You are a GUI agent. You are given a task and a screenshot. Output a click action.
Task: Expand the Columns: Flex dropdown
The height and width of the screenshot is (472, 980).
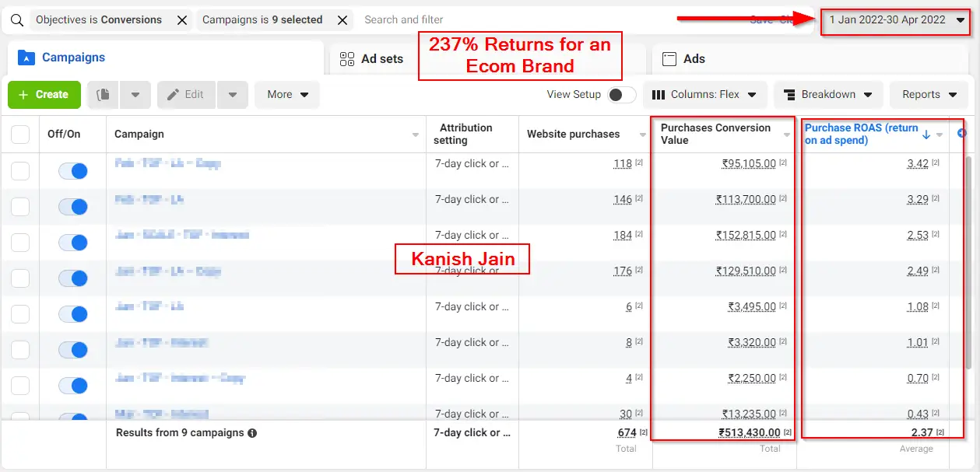point(704,95)
